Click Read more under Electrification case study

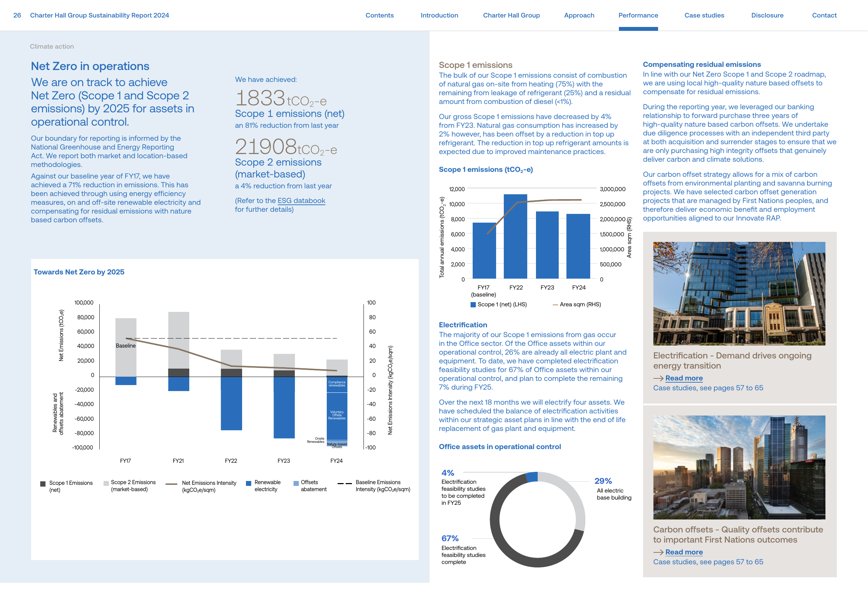[x=684, y=378]
